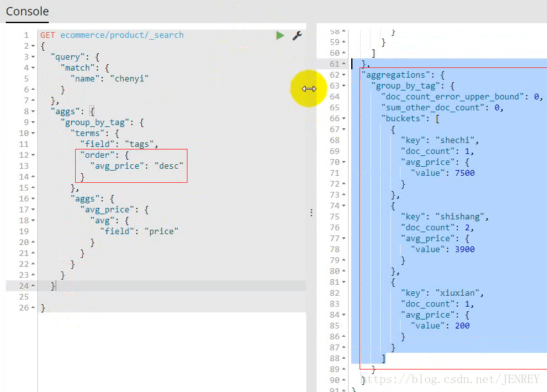This screenshot has width=547, height=392.
Task: Click the "GET" method on line 1
Action: click(x=48, y=35)
